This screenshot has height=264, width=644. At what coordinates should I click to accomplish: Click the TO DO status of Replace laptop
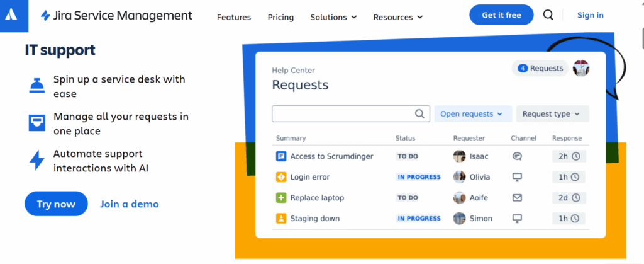point(408,198)
